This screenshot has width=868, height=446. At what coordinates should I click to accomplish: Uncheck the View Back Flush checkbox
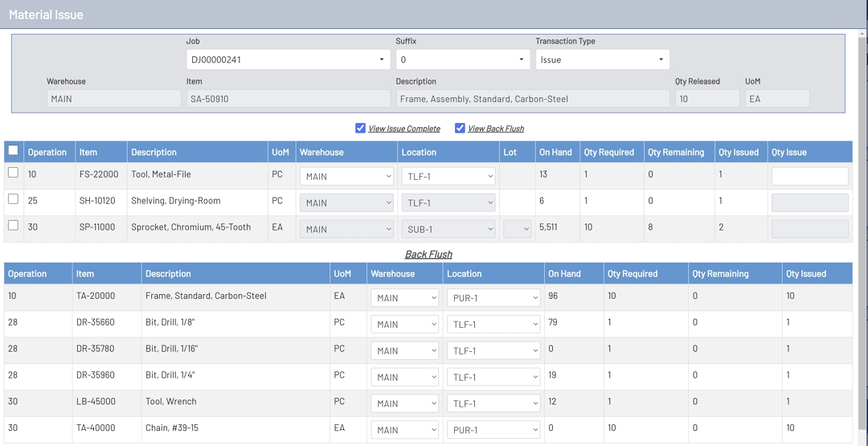click(x=460, y=129)
